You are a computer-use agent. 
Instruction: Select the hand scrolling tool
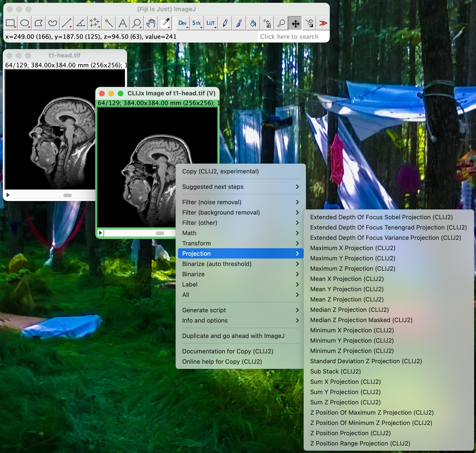pyautogui.click(x=150, y=23)
